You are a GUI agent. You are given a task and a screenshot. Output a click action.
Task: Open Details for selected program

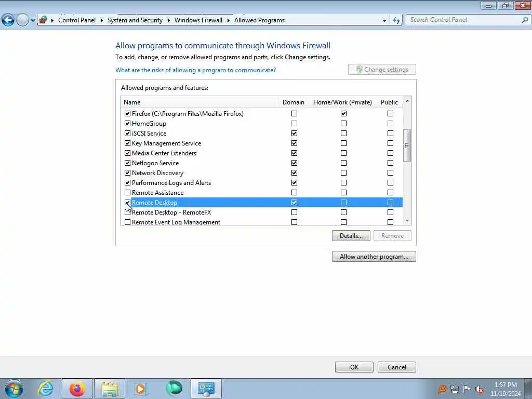[351, 236]
